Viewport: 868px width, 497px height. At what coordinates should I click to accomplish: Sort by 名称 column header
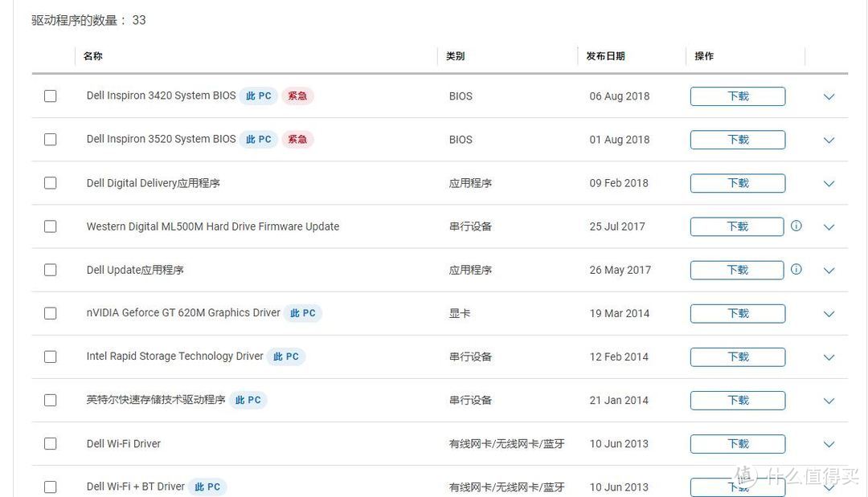(93, 56)
